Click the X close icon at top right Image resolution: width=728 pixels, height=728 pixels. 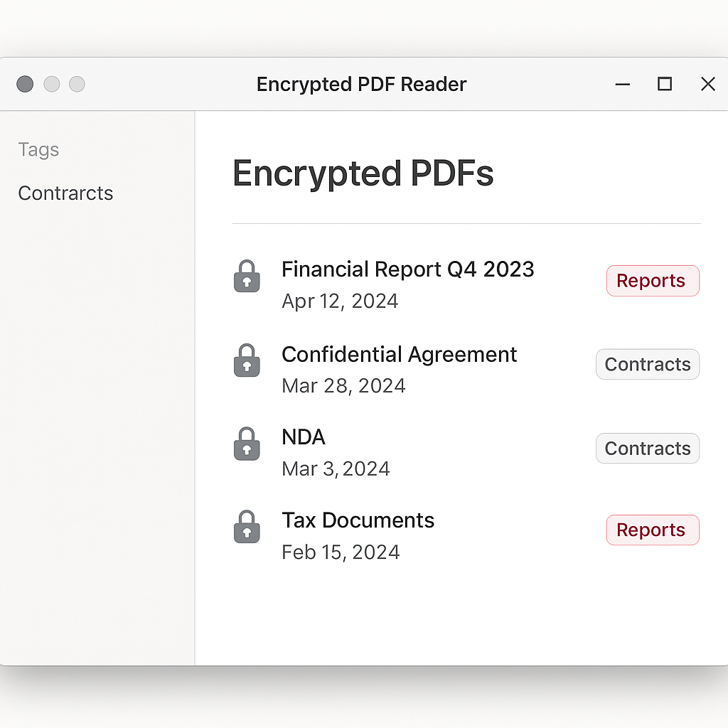click(708, 84)
